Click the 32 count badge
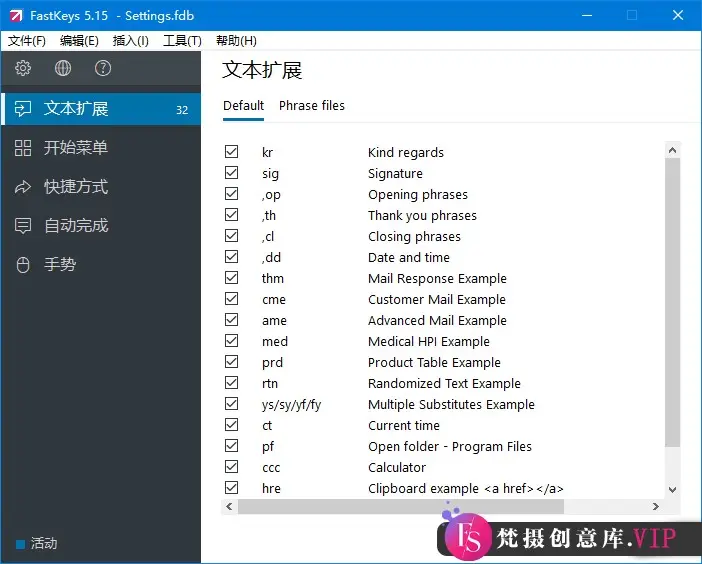Image resolution: width=702 pixels, height=564 pixels. [x=182, y=110]
